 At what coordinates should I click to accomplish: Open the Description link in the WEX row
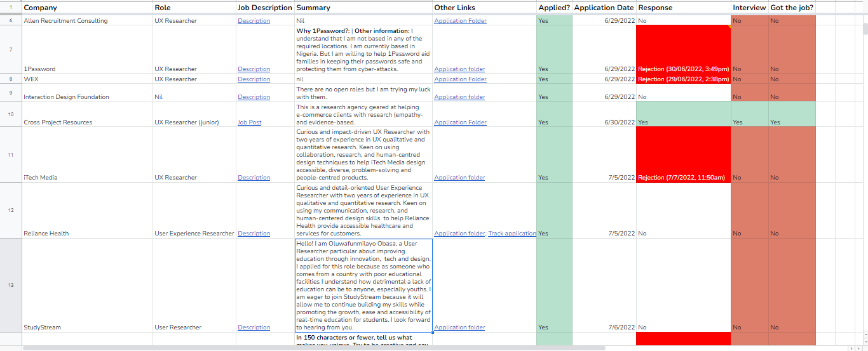(x=254, y=79)
